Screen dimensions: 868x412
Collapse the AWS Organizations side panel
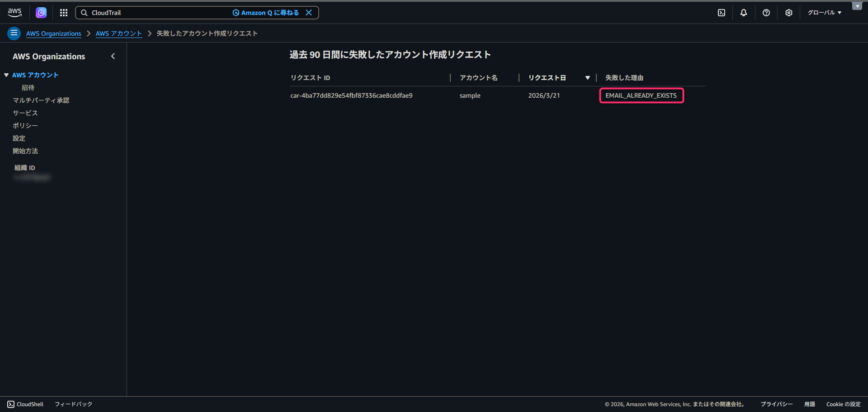coord(113,56)
